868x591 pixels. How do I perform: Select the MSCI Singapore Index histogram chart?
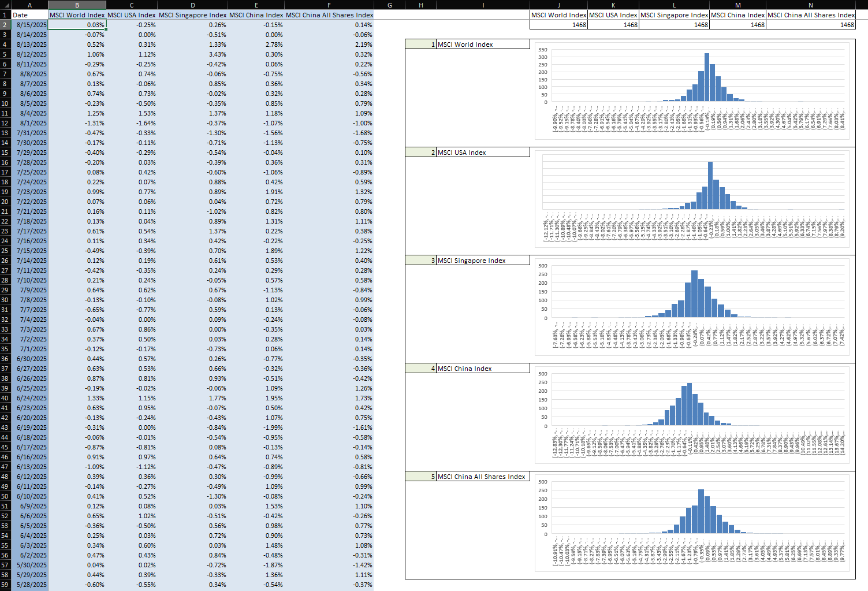click(692, 307)
